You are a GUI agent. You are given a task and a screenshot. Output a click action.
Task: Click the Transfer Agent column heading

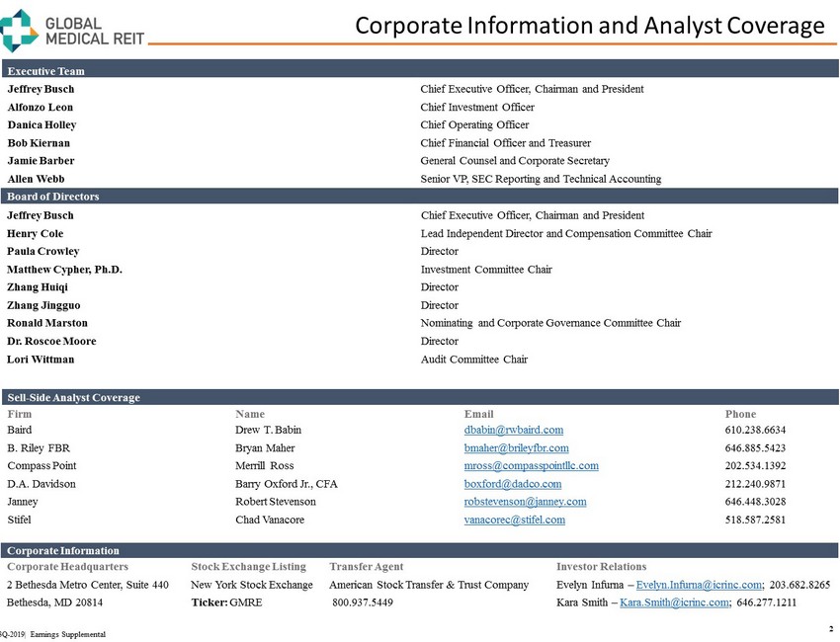366,567
